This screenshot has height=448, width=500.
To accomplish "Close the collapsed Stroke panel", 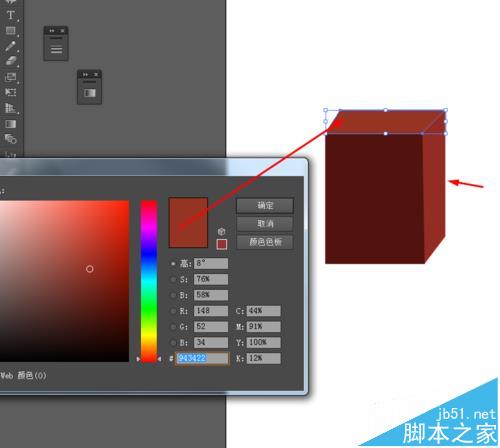I will [x=62, y=31].
